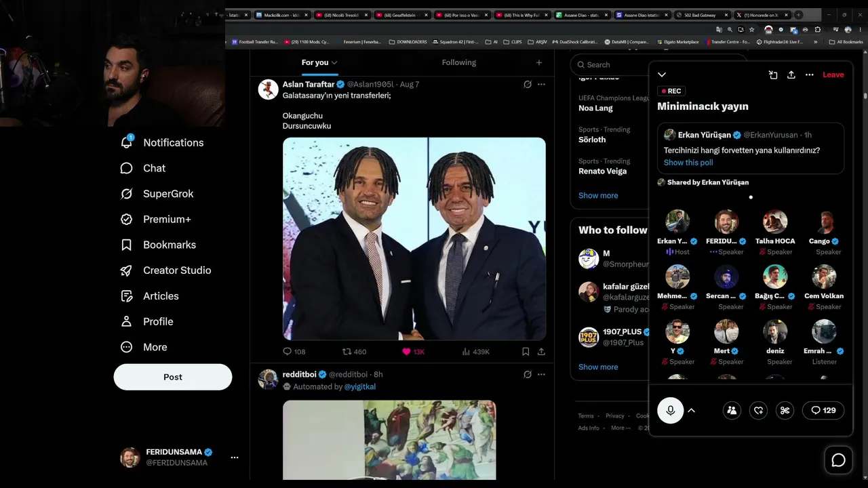Open the redditboi post image
The image size is (868, 488).
[x=389, y=440]
